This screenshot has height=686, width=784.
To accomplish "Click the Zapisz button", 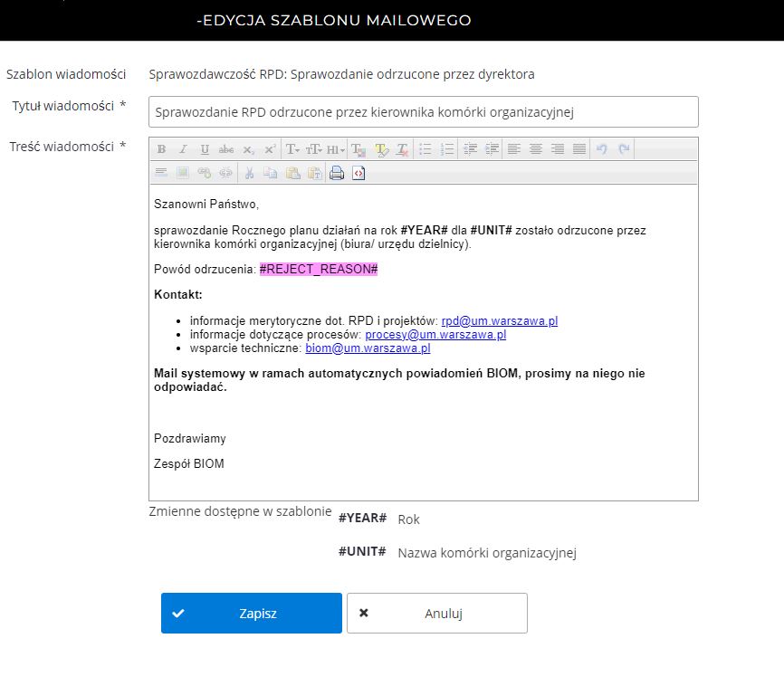I will pos(252,613).
